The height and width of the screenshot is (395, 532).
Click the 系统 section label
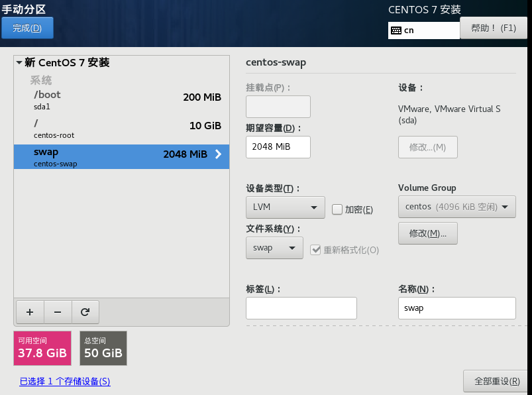[x=41, y=80]
